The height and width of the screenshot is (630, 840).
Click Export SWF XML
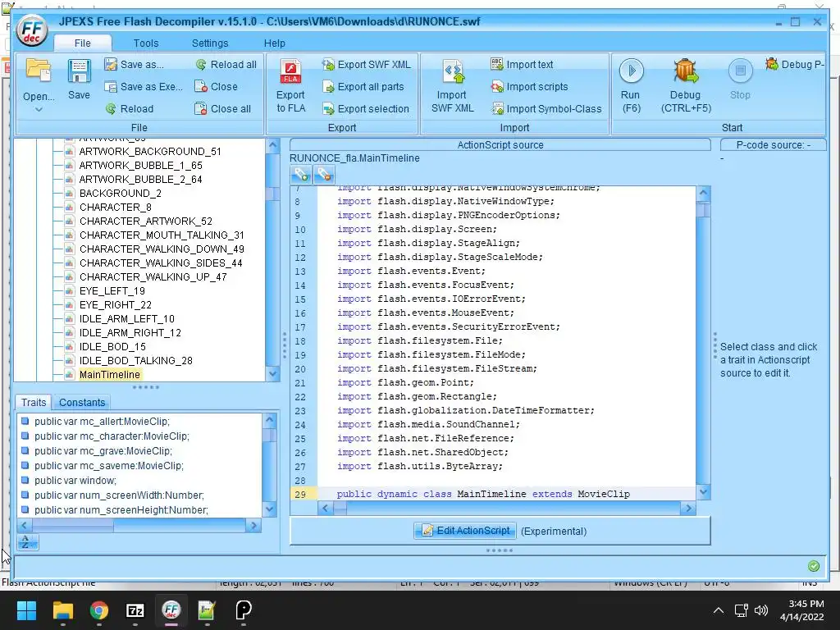(x=367, y=65)
